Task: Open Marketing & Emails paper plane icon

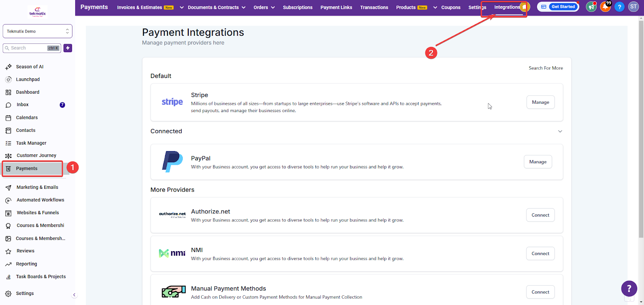Action: point(8,188)
